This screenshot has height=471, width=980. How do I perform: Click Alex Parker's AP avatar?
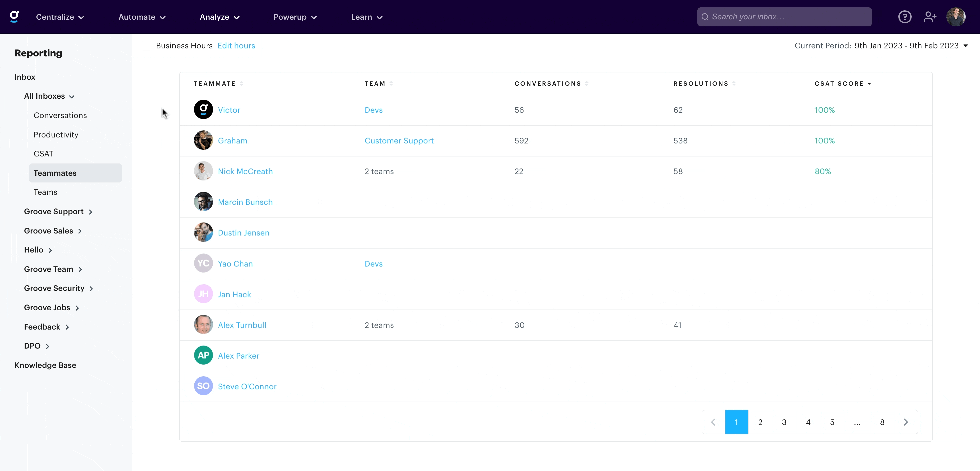coord(203,355)
